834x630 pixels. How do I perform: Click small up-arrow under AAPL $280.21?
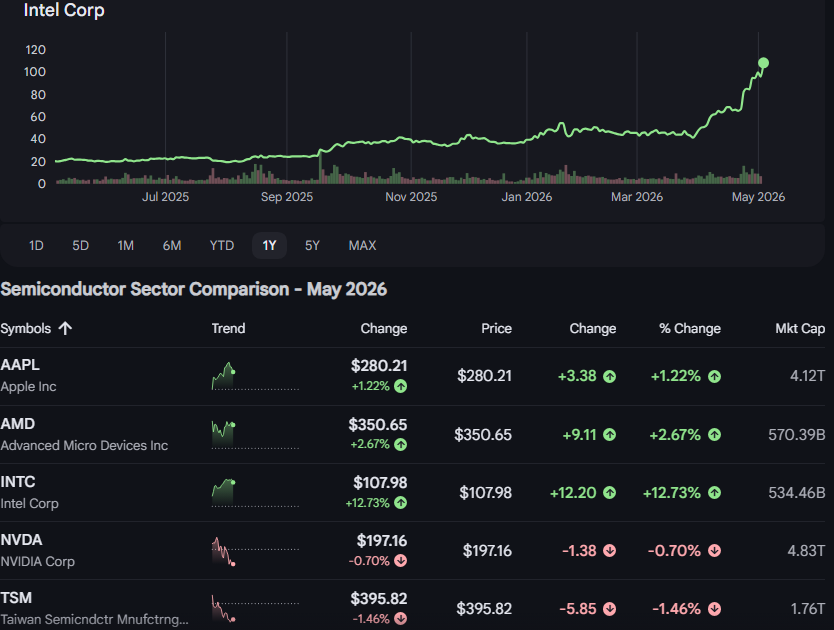pyautogui.click(x=401, y=386)
